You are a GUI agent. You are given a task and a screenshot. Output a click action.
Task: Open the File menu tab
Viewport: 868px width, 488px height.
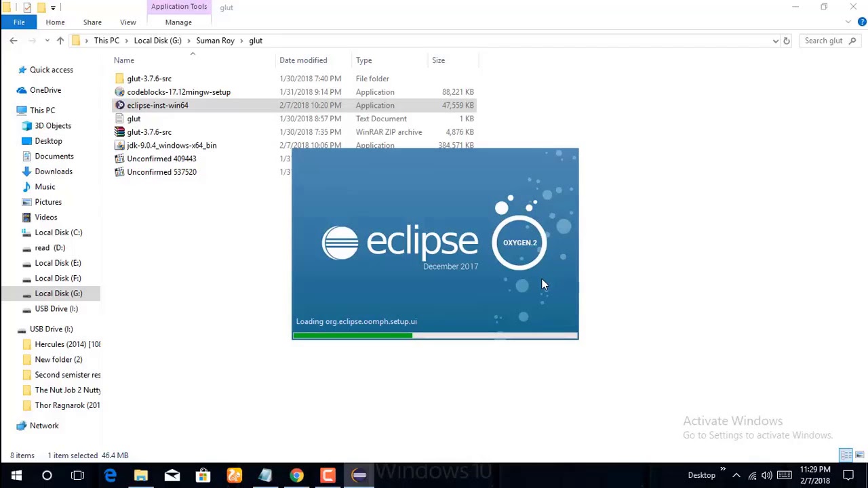tap(19, 22)
